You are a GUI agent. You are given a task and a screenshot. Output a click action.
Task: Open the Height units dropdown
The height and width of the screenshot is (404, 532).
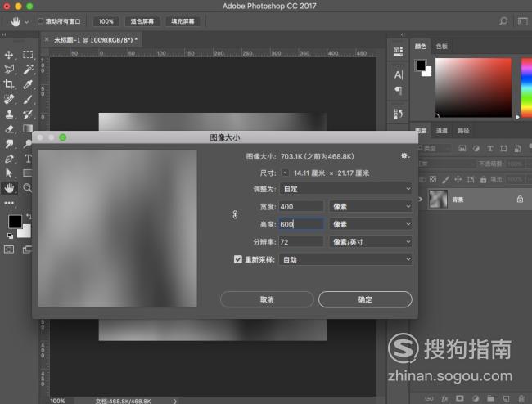(x=371, y=224)
